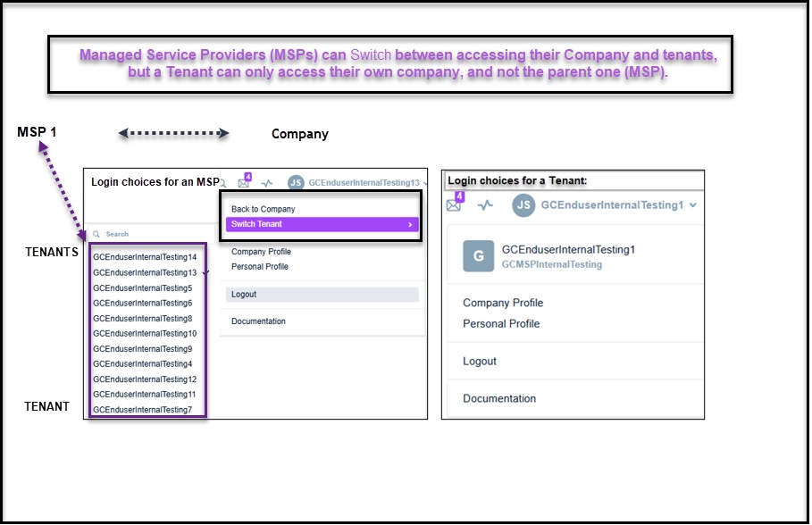Screen dimensions: 812x525
Task: Open Company Profile in Tenant menu
Action: pyautogui.click(x=503, y=303)
